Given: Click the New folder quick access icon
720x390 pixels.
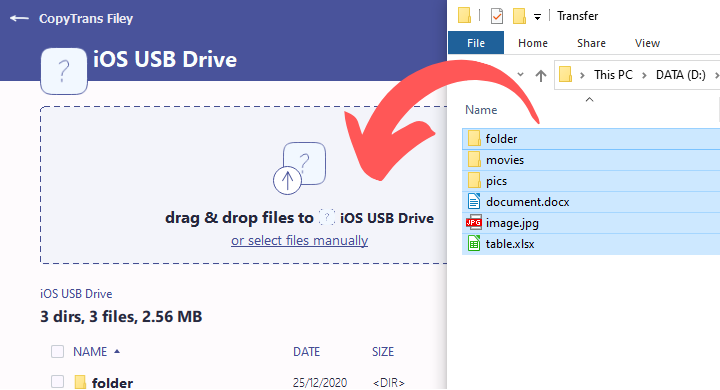Looking at the screenshot, I should pyautogui.click(x=519, y=16).
